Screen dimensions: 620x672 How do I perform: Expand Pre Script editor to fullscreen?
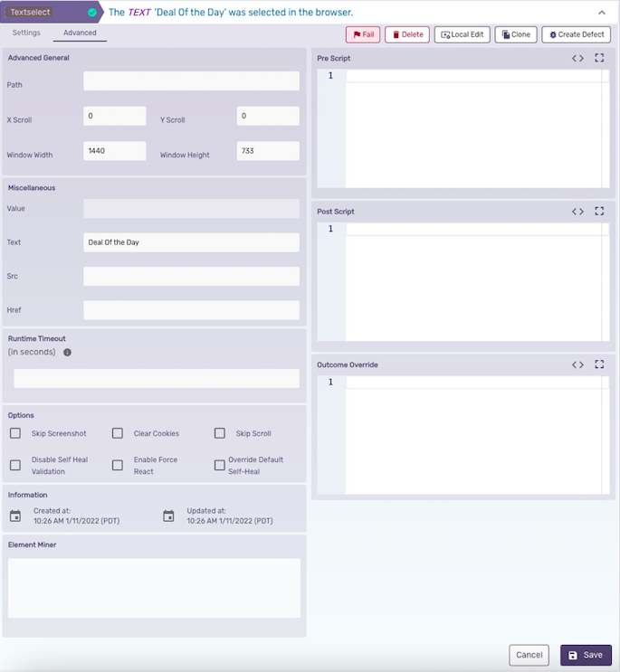(x=599, y=58)
